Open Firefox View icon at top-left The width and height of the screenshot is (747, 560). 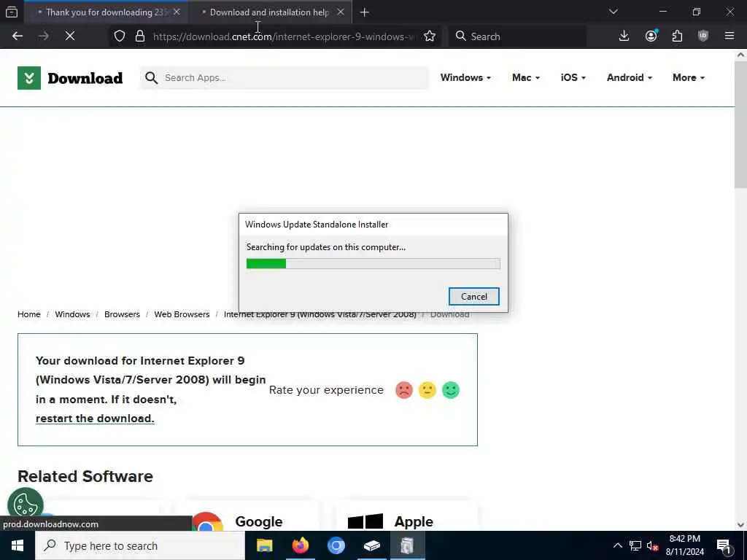pos(12,12)
